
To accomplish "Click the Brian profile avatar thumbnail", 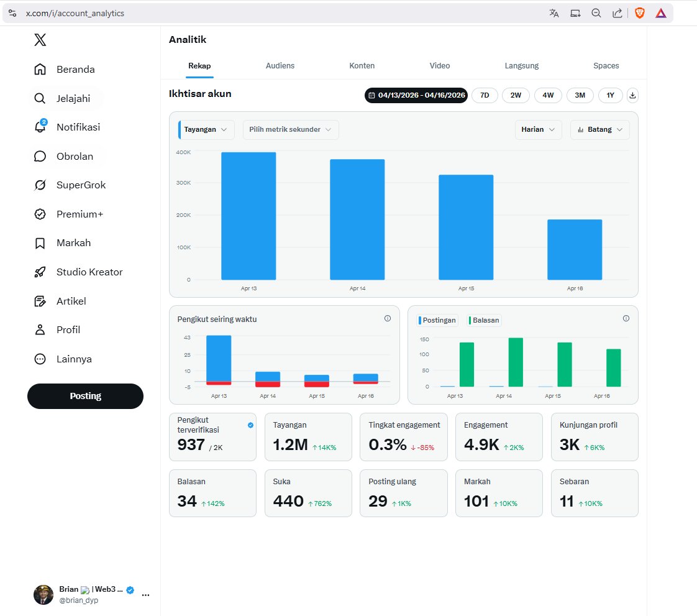I will pos(43,595).
